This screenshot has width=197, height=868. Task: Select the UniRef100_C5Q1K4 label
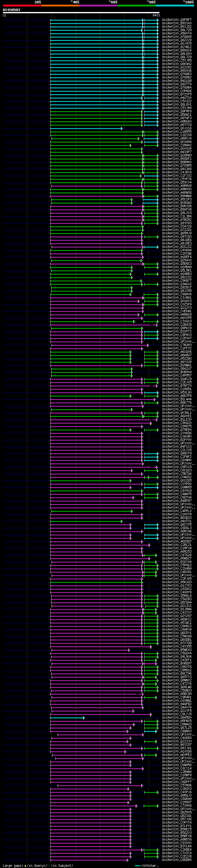click(x=177, y=653)
